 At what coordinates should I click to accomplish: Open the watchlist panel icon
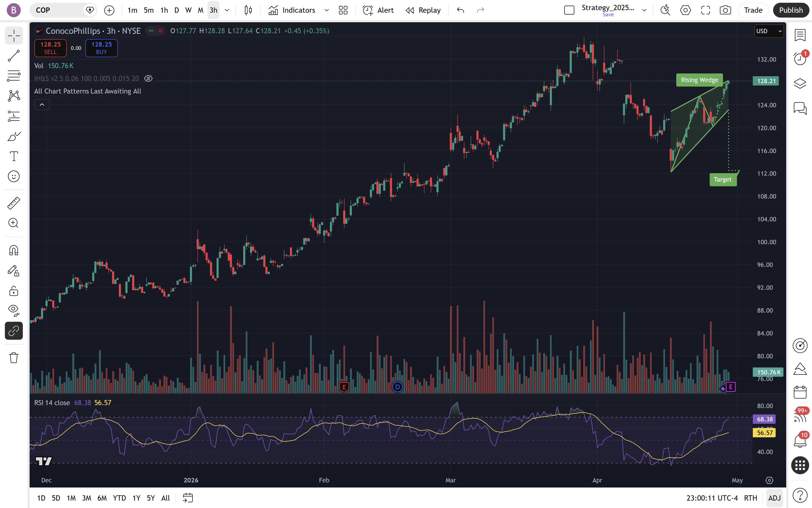pos(800,35)
